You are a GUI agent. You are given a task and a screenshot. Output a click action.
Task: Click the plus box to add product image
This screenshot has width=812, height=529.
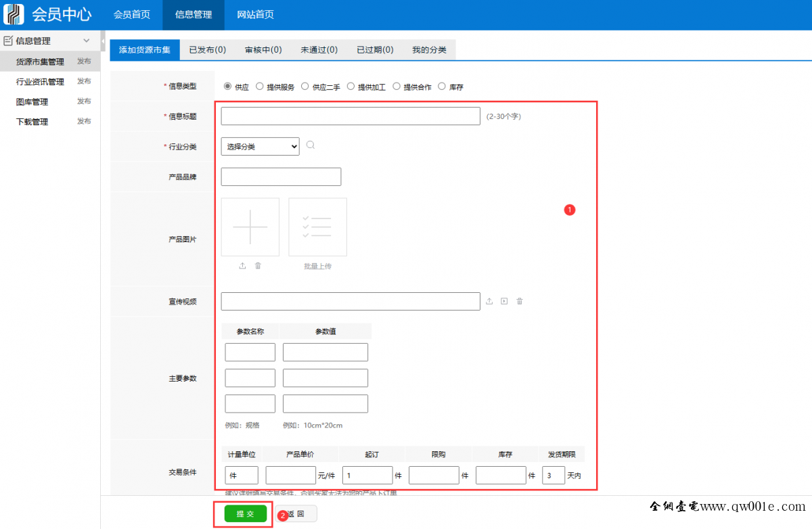click(x=250, y=227)
